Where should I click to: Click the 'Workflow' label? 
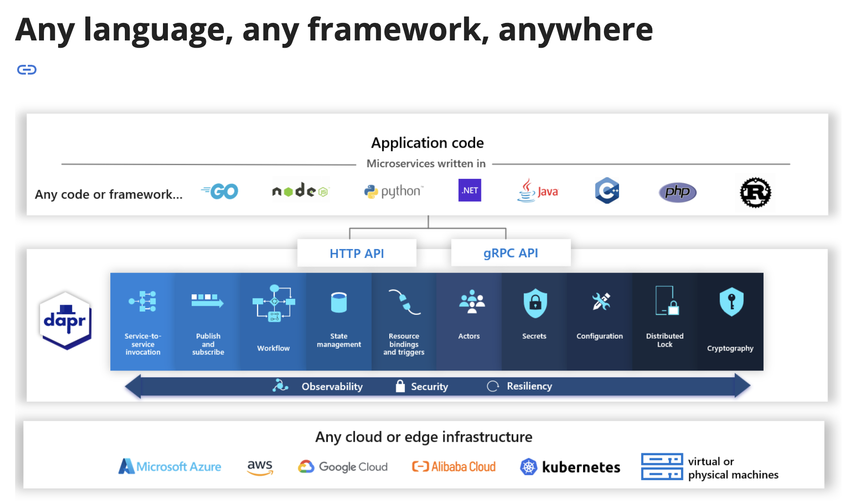[x=274, y=348]
